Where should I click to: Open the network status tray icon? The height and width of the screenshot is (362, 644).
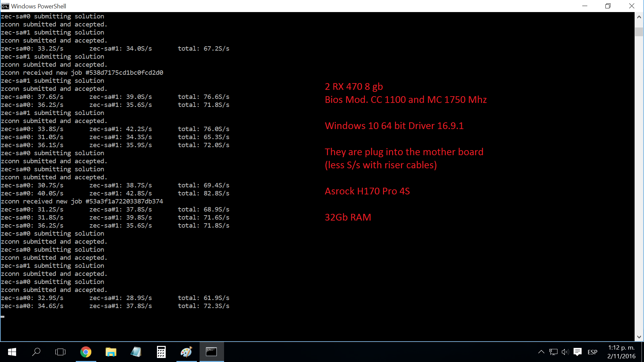[553, 352]
